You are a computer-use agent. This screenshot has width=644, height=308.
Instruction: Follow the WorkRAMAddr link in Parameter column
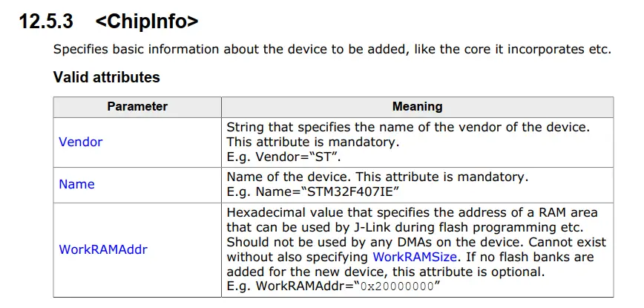click(102, 249)
